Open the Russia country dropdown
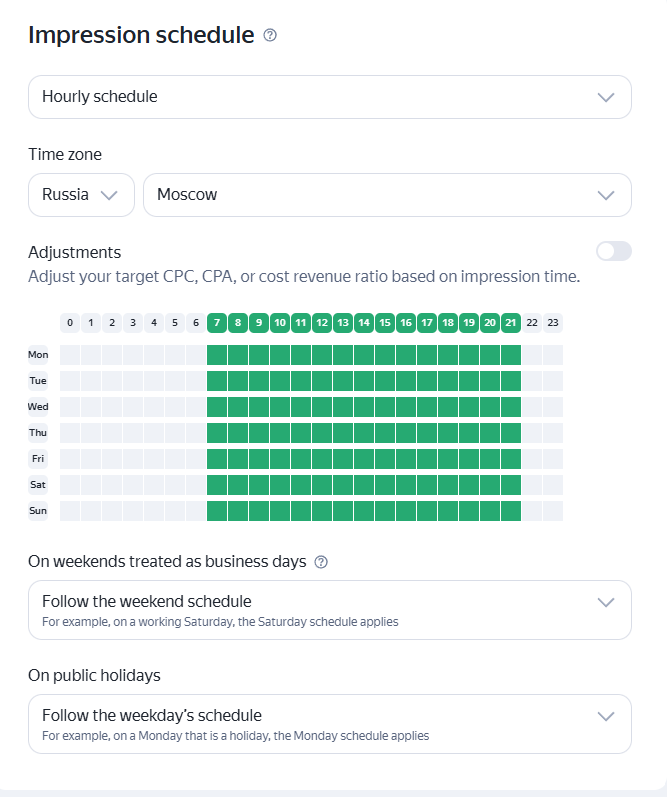667x797 pixels. pos(81,195)
